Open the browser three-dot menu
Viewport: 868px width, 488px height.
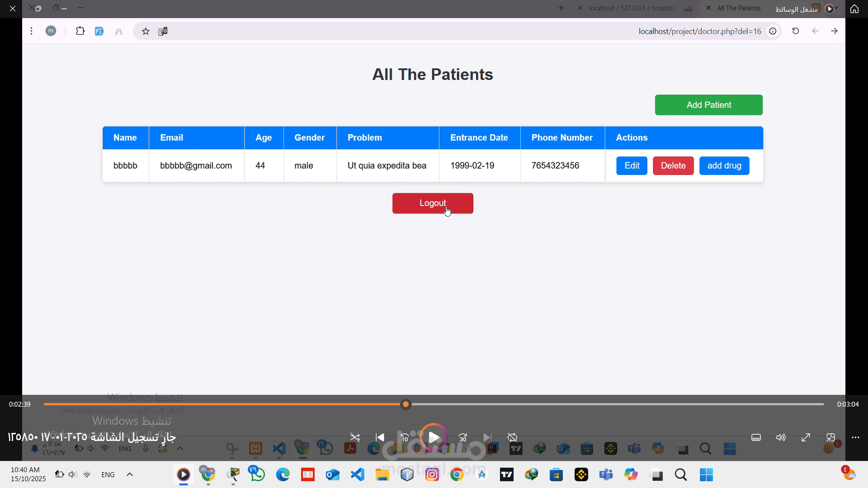tap(31, 31)
